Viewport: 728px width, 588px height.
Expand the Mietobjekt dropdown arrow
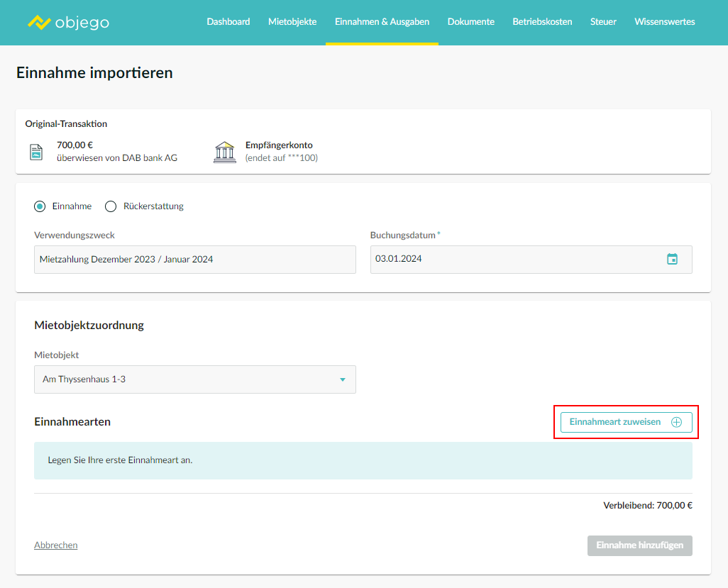[x=343, y=379]
